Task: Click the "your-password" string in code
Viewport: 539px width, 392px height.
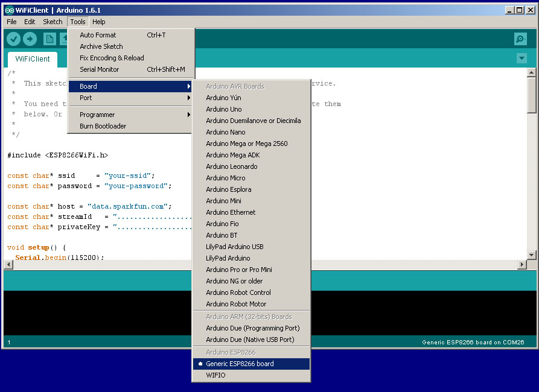Action: pyautogui.click(x=136, y=186)
